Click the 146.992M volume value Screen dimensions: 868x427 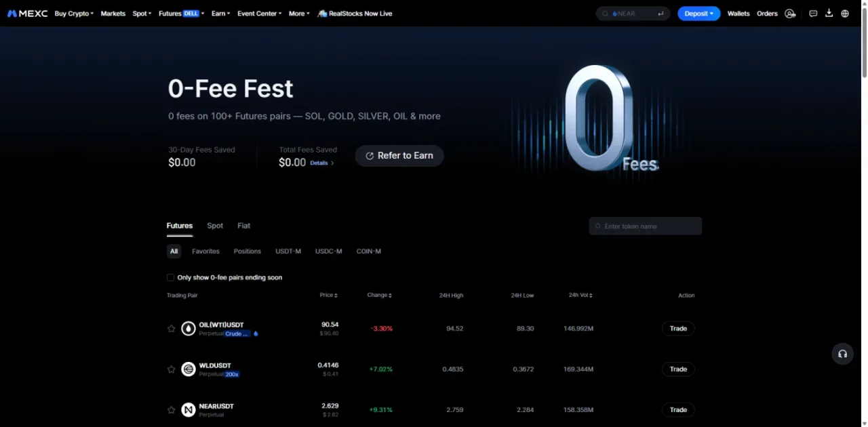578,329
